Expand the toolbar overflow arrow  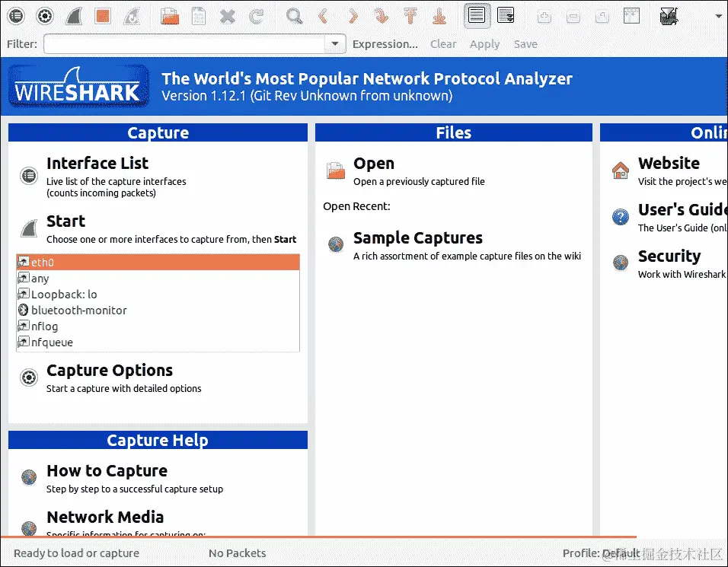click(718, 16)
